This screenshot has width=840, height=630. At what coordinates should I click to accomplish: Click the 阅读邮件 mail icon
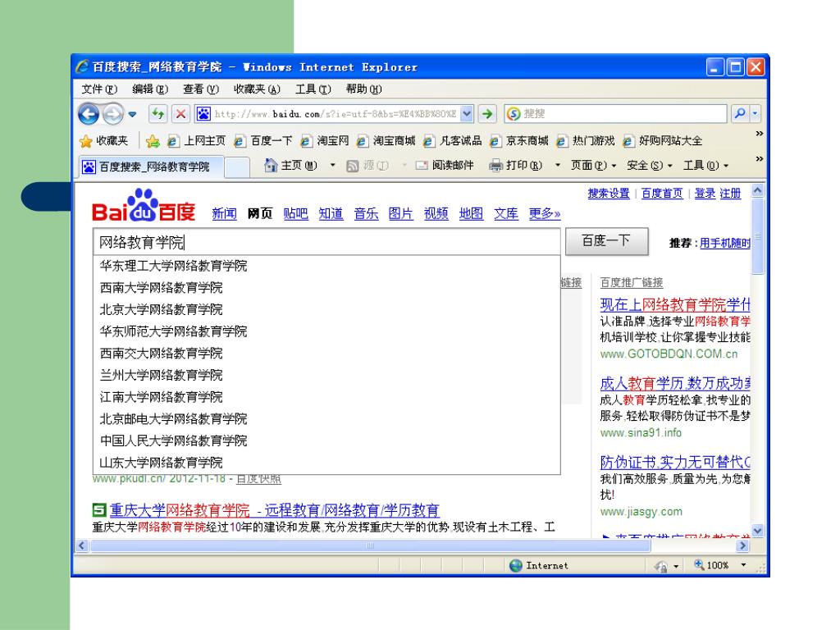pos(422,166)
